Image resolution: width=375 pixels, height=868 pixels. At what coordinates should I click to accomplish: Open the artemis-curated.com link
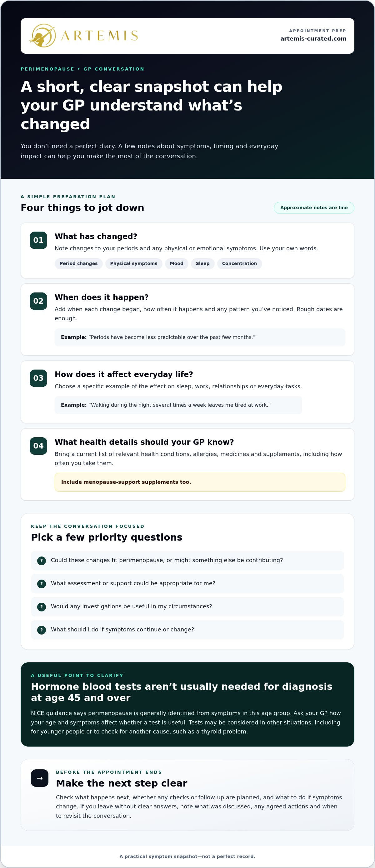(x=313, y=39)
